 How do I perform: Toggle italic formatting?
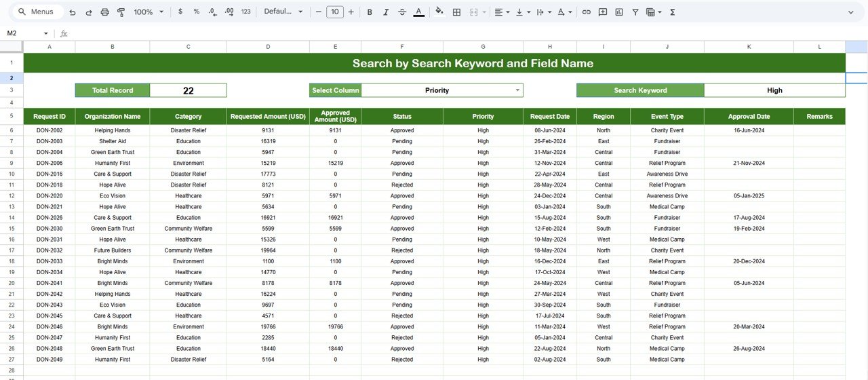tap(386, 12)
